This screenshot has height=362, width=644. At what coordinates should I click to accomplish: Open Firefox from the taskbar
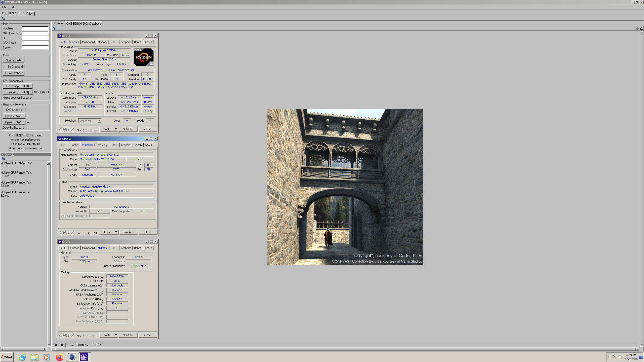(59, 357)
